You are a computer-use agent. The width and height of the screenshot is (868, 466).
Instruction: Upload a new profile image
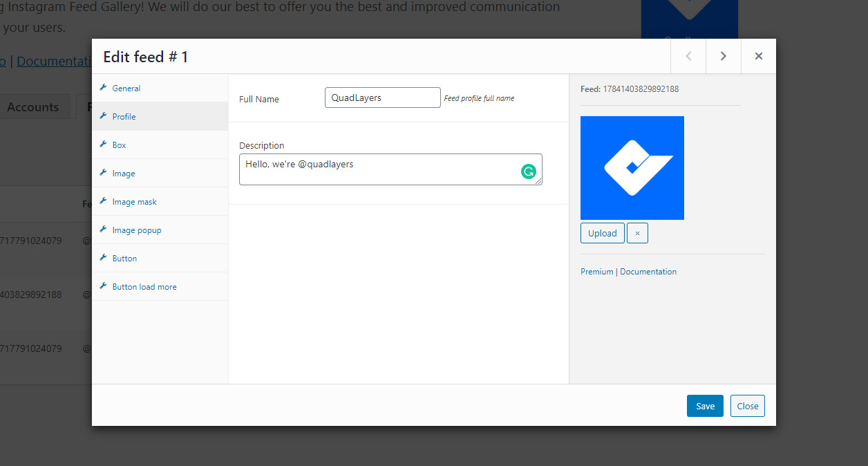603,233
